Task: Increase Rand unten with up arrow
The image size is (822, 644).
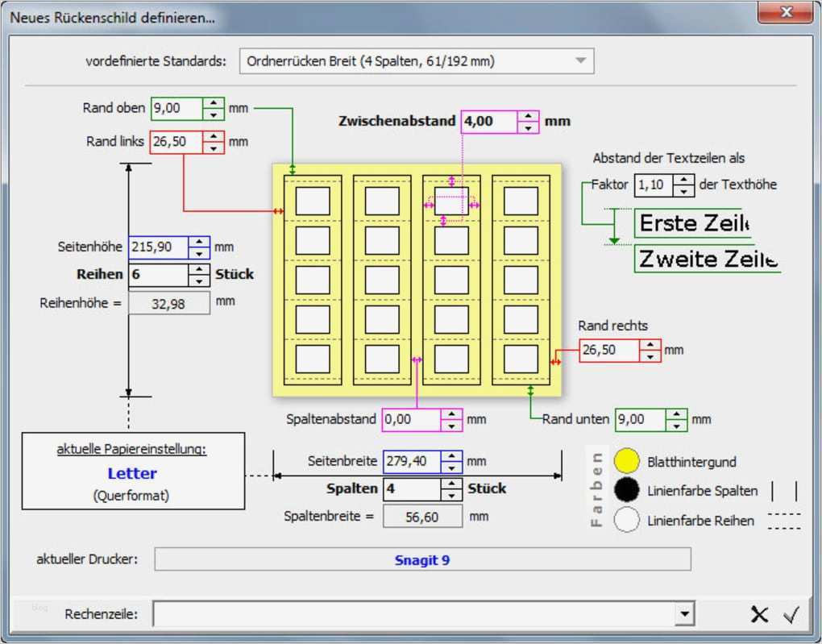Action: pyautogui.click(x=677, y=414)
